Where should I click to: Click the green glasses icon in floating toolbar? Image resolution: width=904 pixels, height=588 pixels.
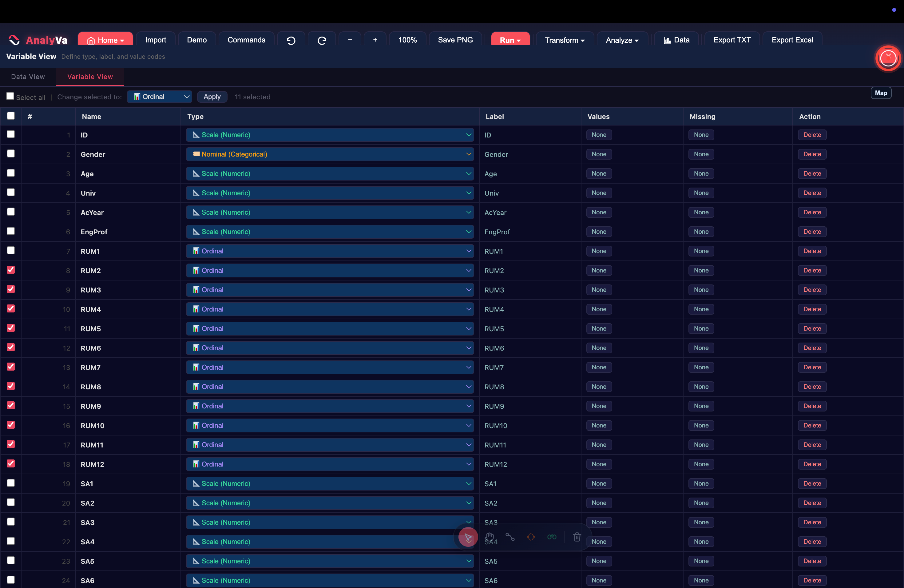[x=552, y=537]
